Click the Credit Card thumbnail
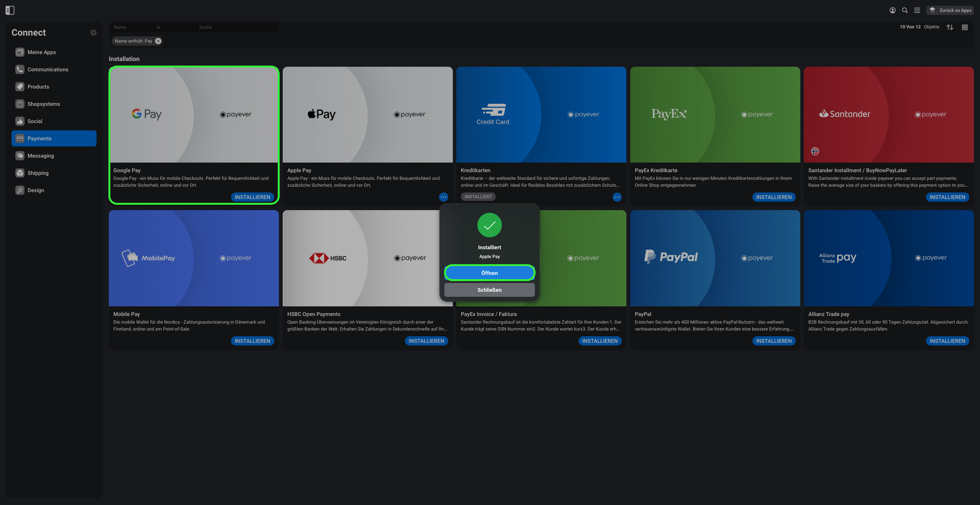The image size is (980, 505). click(541, 115)
